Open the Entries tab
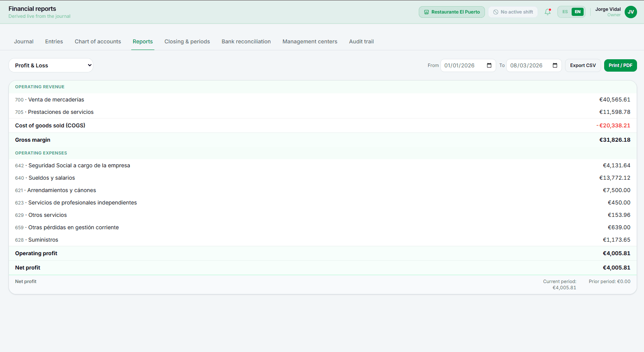The height and width of the screenshot is (352, 644). coord(54,41)
